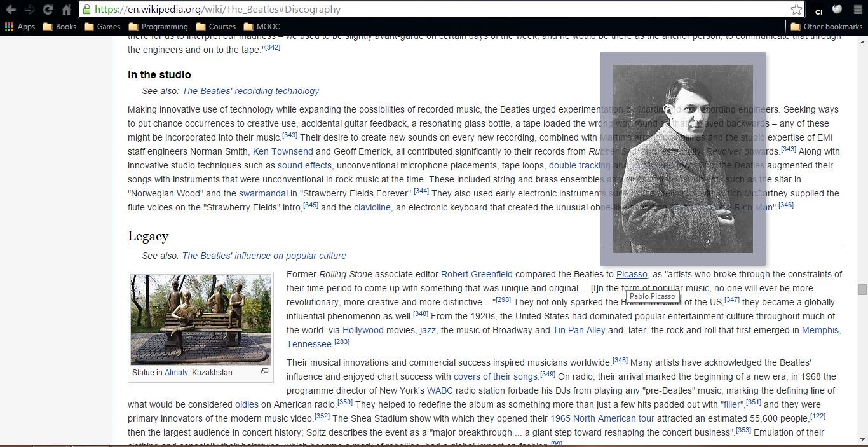Viewport: 868px width, 447px height.
Task: Follow the double tracking link
Action: coord(580,165)
